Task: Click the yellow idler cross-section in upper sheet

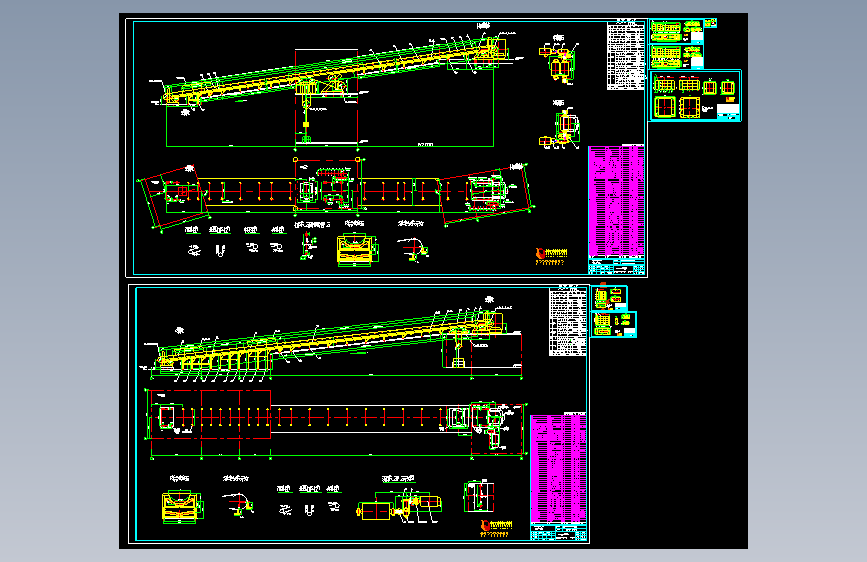Action: (x=357, y=250)
